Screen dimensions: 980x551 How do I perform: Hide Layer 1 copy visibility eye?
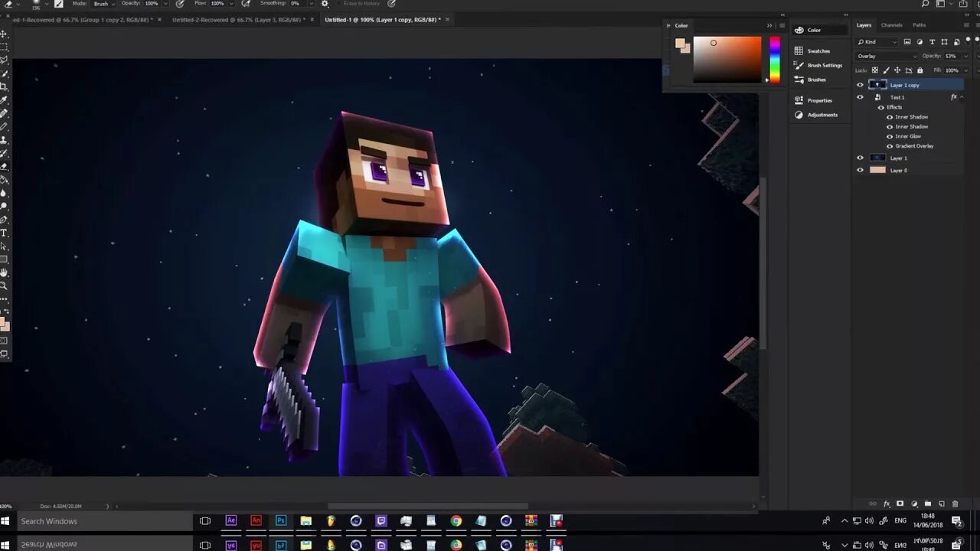pos(860,85)
